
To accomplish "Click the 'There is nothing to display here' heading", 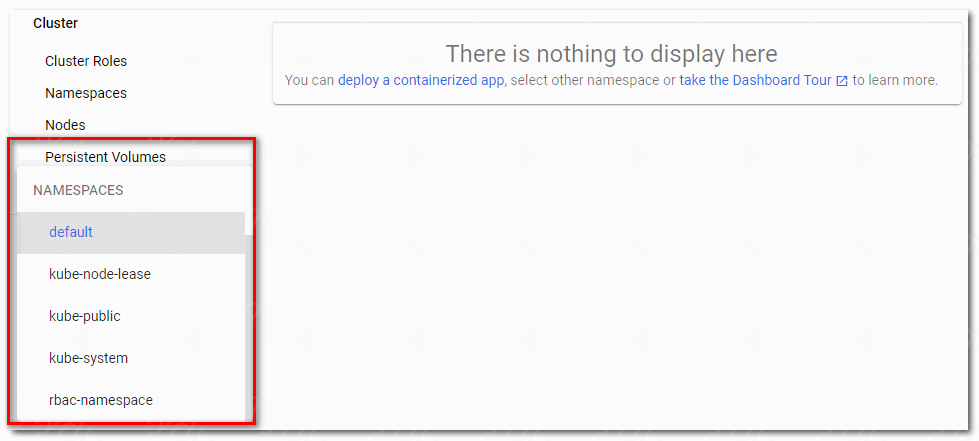I will 611,54.
